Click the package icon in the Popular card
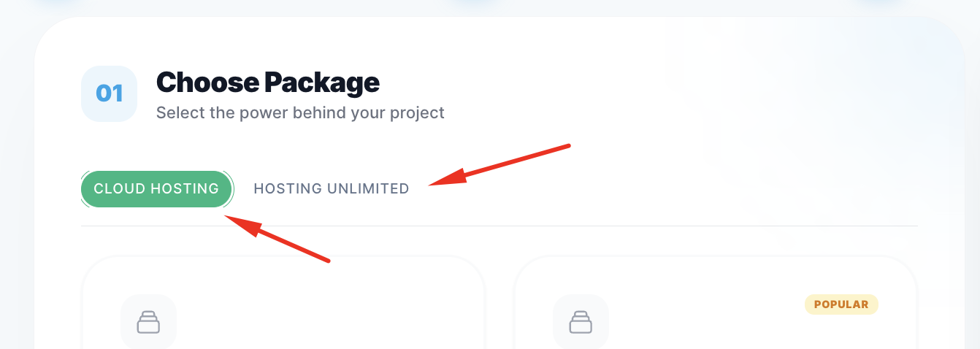Image resolution: width=980 pixels, height=349 pixels. click(x=581, y=322)
